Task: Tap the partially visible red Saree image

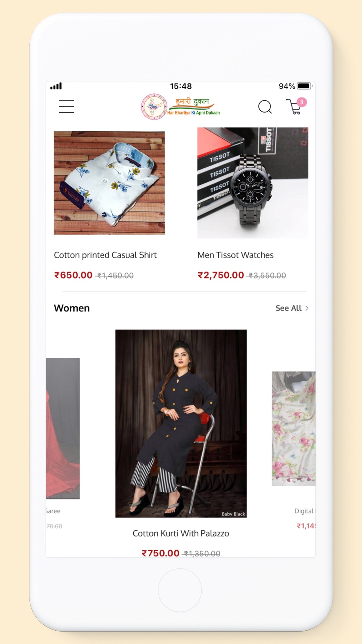Action: click(63, 428)
